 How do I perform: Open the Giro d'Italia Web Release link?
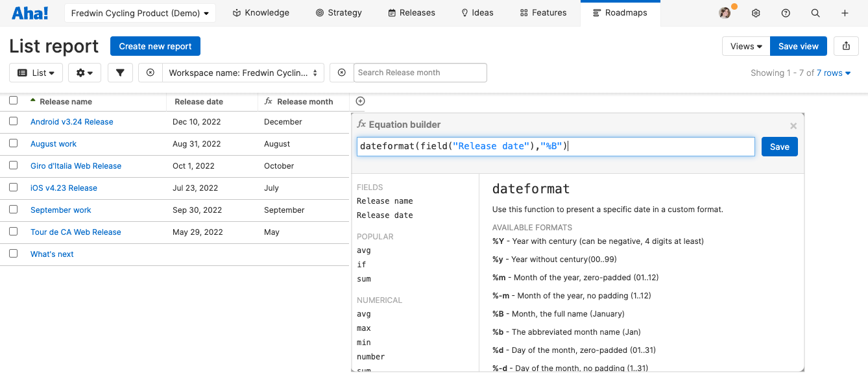[x=76, y=166]
